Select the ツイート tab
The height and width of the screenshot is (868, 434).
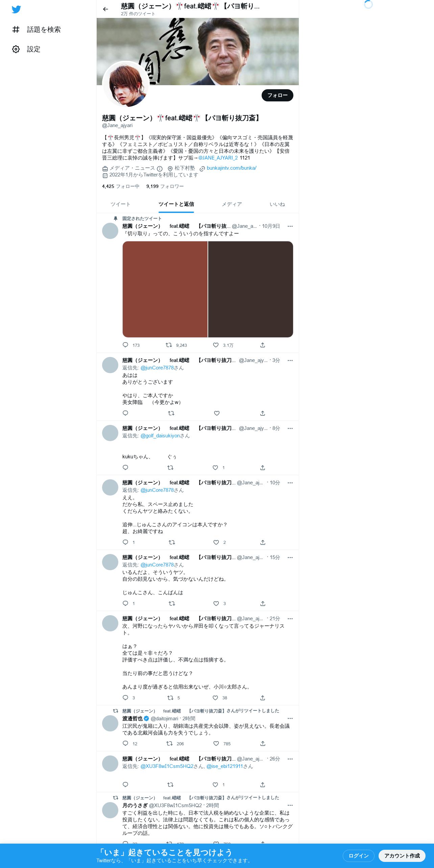(120, 204)
